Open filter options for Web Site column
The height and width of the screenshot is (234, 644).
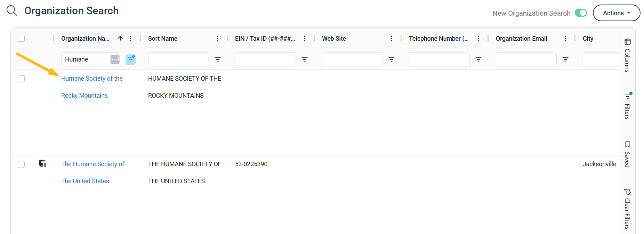tap(392, 59)
